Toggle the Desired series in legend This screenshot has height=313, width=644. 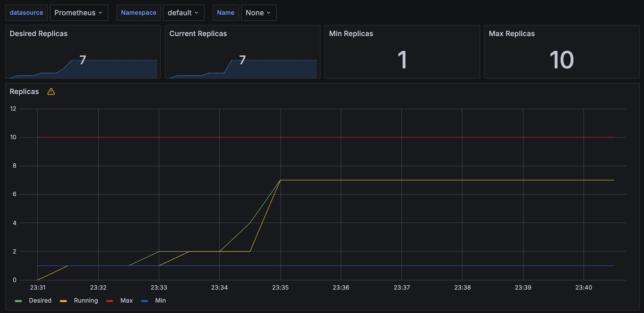click(40, 301)
